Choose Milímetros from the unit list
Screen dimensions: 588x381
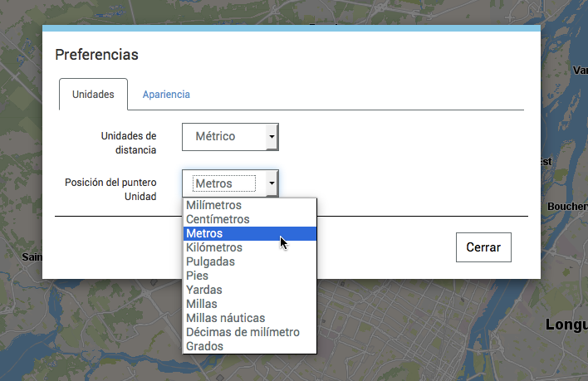click(250, 205)
